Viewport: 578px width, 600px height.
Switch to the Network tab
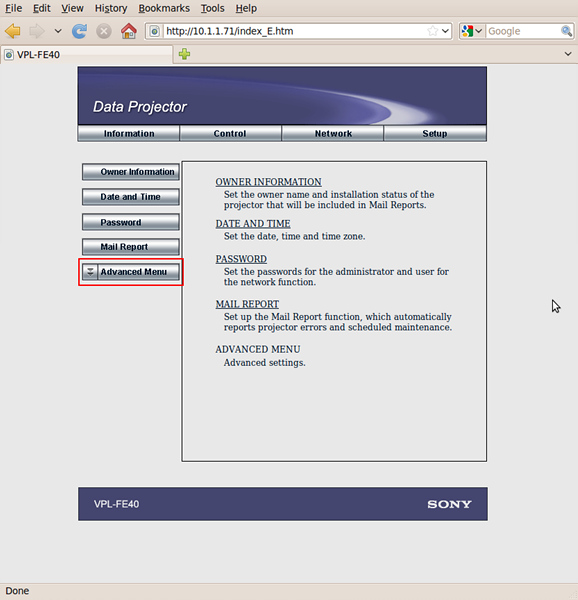tap(333, 134)
